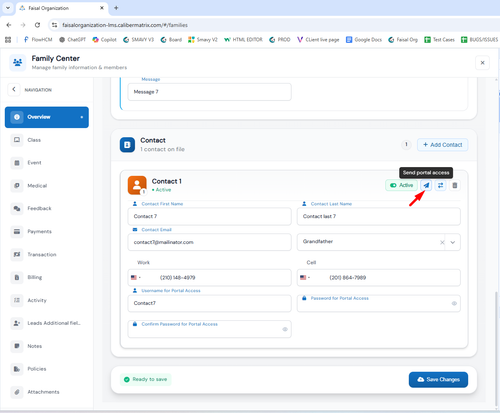500x413 pixels.
Task: Click the Contact Email field
Action: 209,242
